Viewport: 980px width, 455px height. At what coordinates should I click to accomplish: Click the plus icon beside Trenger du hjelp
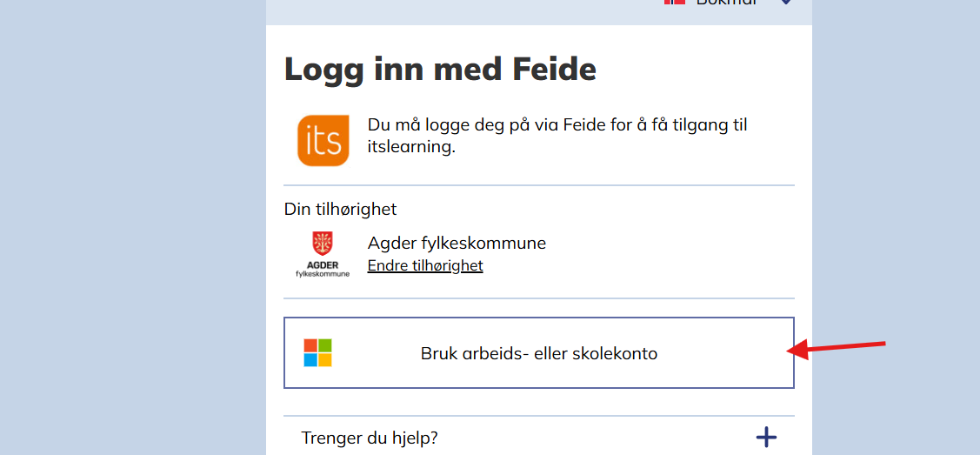[x=765, y=437]
